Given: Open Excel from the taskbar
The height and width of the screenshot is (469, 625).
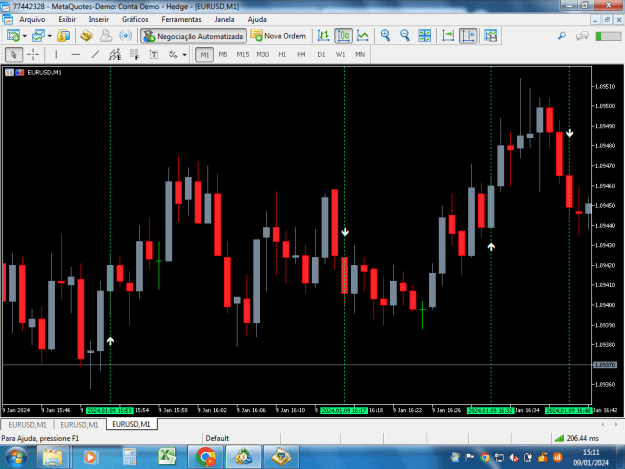Looking at the screenshot, I should coord(167,457).
